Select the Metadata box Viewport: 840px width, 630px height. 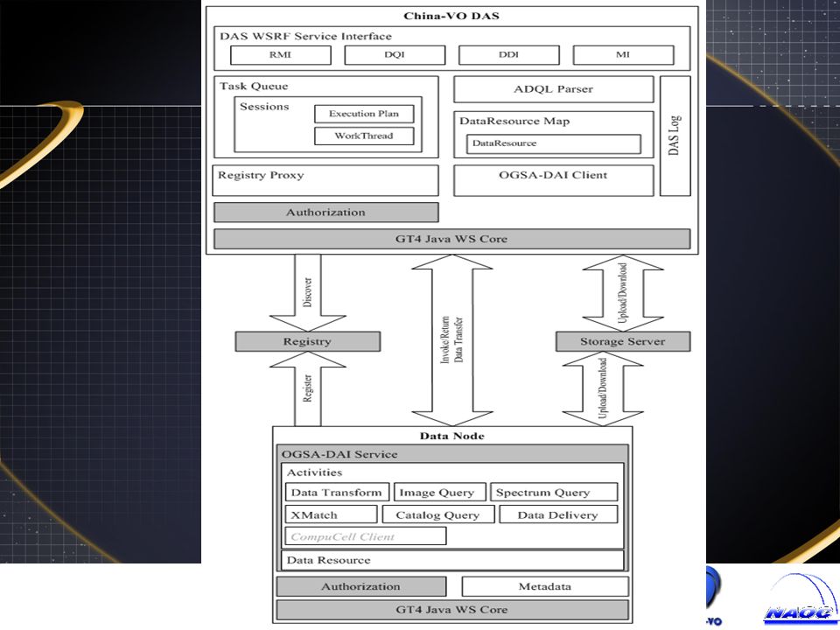(545, 586)
